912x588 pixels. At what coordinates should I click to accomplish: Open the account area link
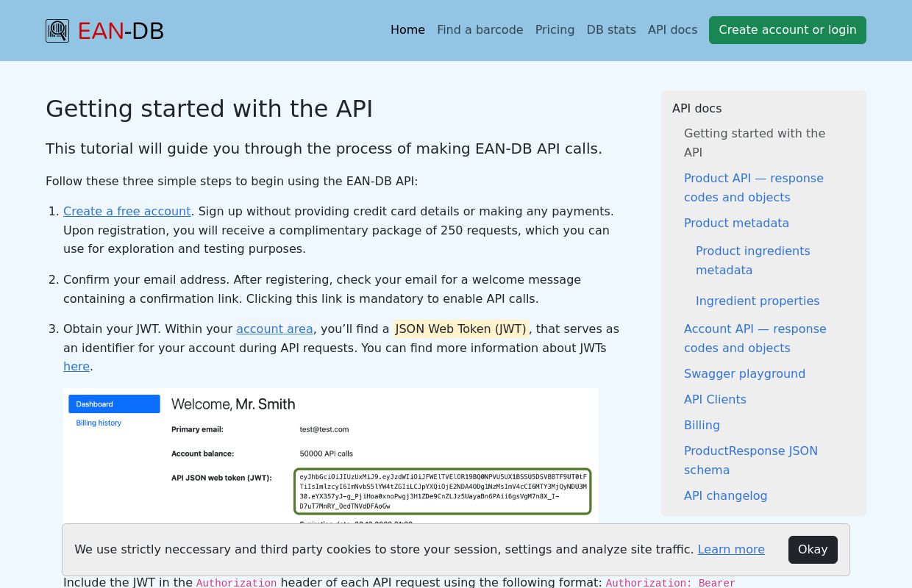point(274,329)
